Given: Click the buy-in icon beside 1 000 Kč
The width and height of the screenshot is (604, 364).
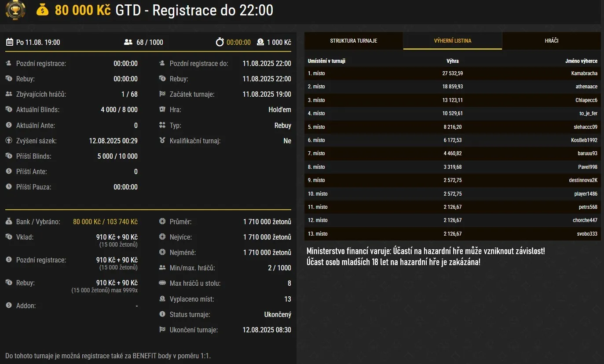Looking at the screenshot, I should coord(260,42).
